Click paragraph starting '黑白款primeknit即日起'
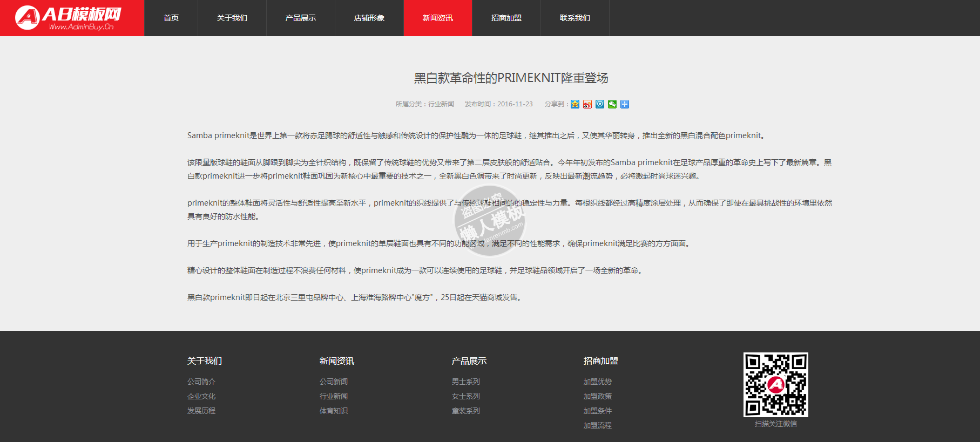The image size is (980, 442). (x=355, y=297)
